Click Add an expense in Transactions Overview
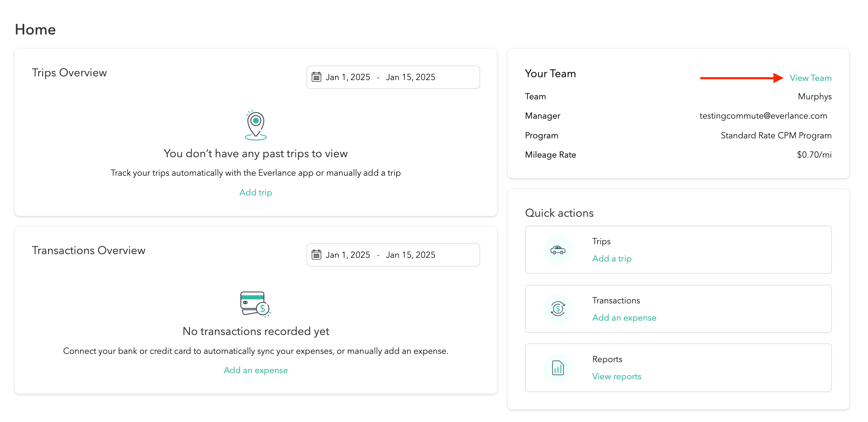 pos(255,370)
